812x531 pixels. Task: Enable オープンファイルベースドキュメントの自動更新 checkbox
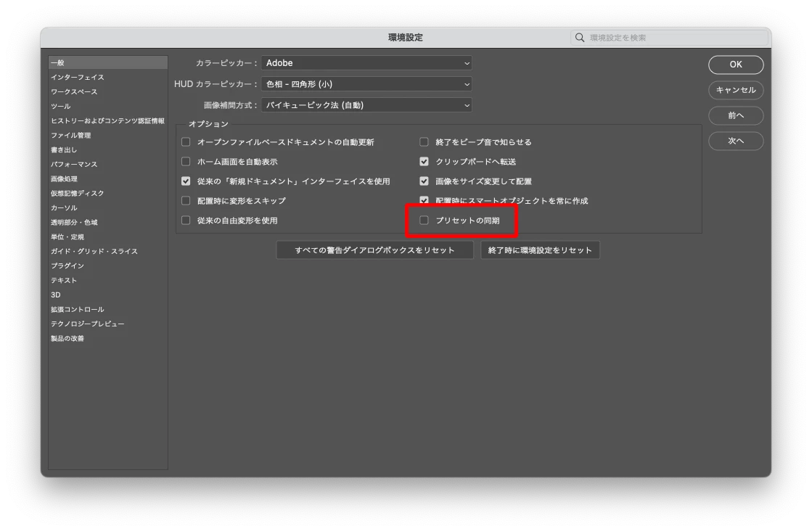[186, 141]
